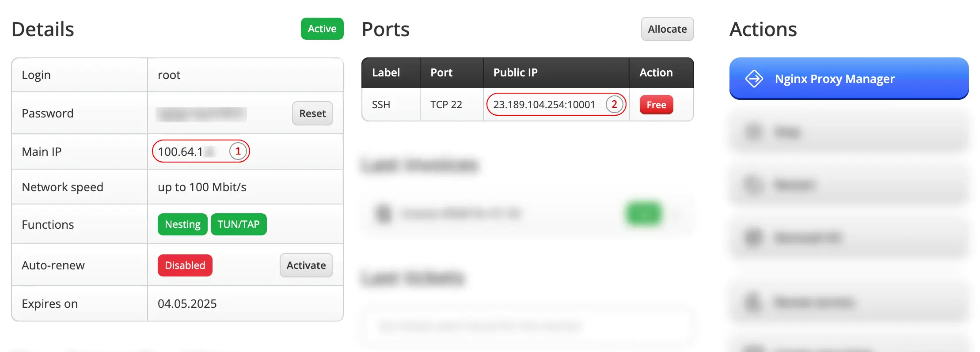Free the SSH port
Image resolution: width=980 pixels, height=352 pixels.
tap(656, 105)
